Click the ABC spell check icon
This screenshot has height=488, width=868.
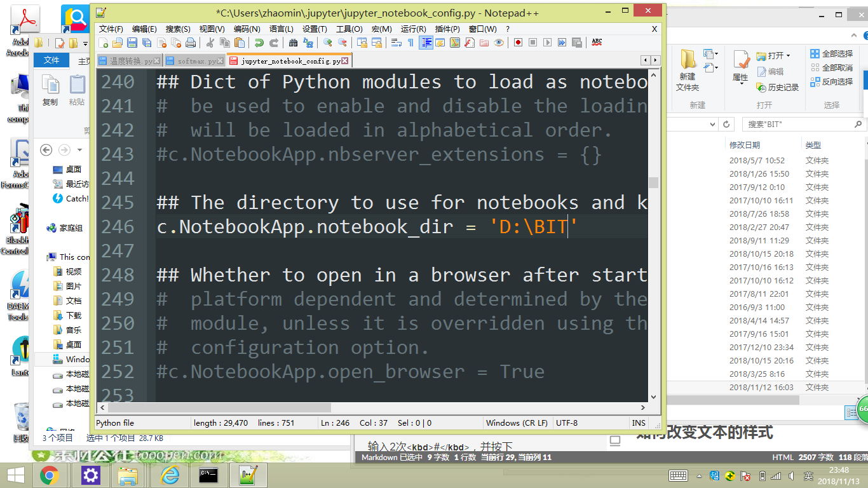click(x=597, y=43)
